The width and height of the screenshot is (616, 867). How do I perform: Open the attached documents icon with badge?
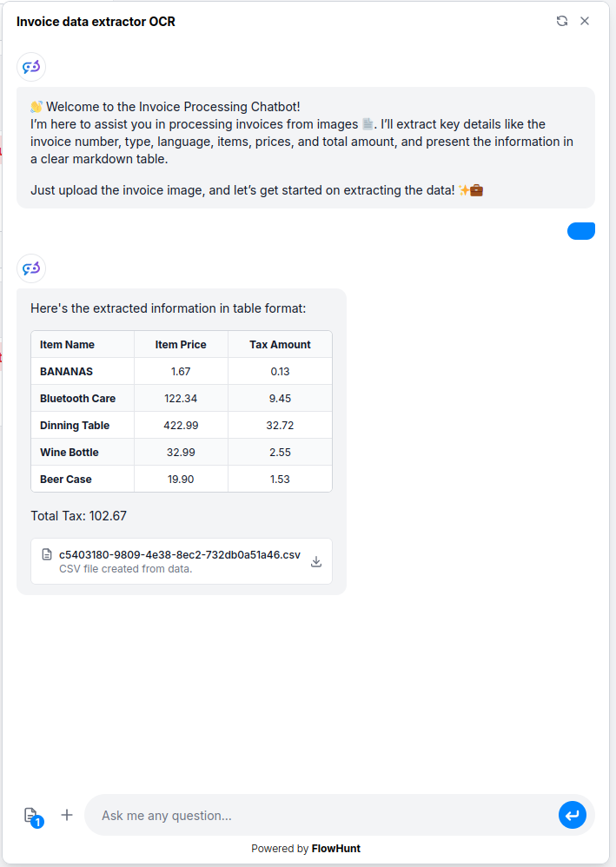coord(31,816)
